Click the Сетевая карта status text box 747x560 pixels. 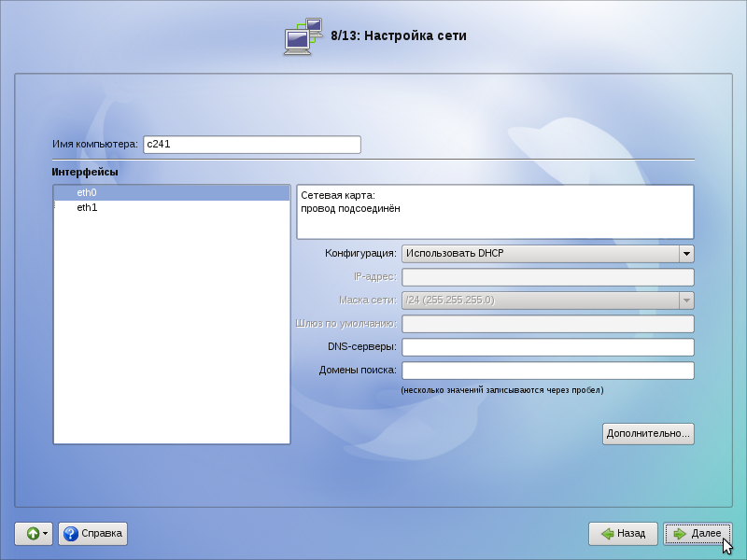[495, 212]
